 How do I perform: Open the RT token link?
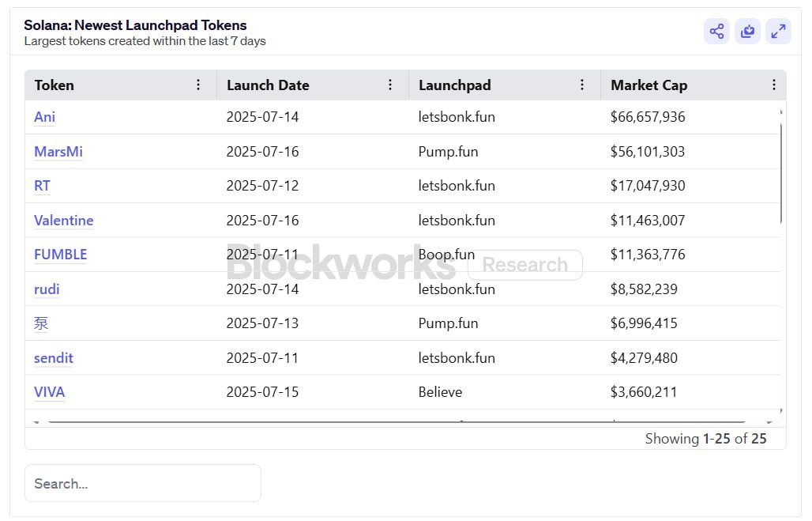(x=42, y=186)
